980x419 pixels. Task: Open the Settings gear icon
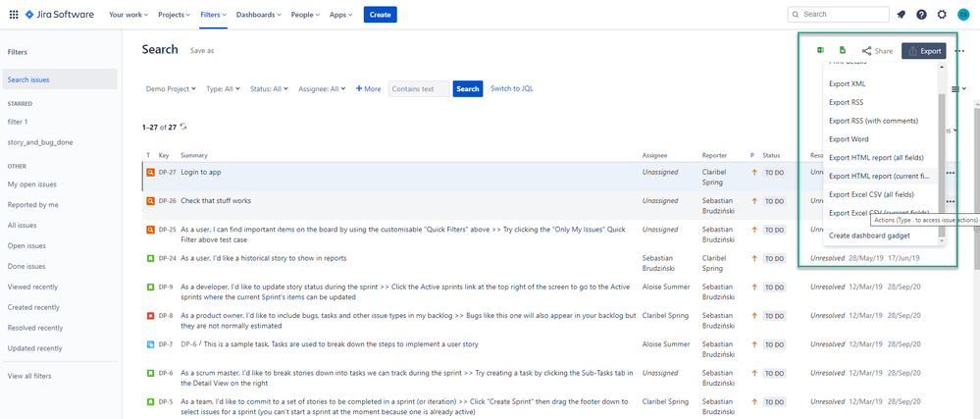pyautogui.click(x=942, y=15)
